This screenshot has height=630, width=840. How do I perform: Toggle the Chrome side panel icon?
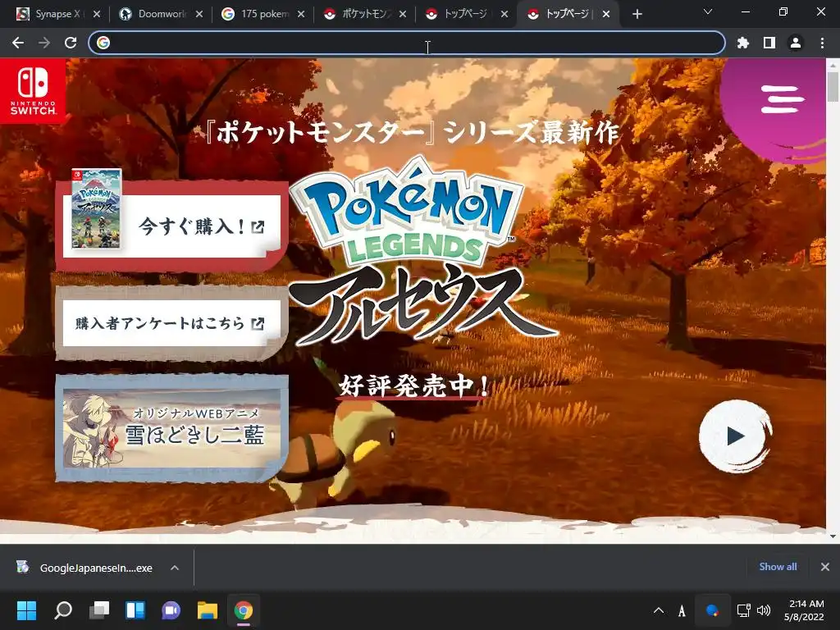click(x=769, y=43)
